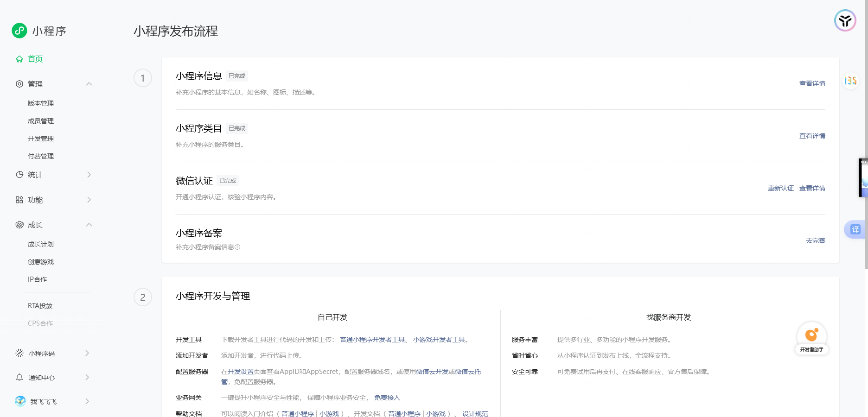The image size is (868, 417).
Task: Click the 已完成 badge beside 小程序信息
Action: click(237, 76)
